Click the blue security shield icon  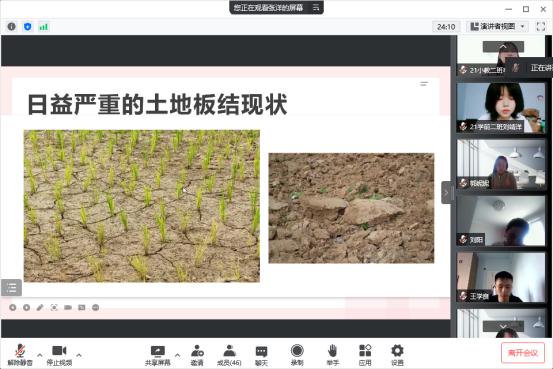pyautogui.click(x=28, y=26)
